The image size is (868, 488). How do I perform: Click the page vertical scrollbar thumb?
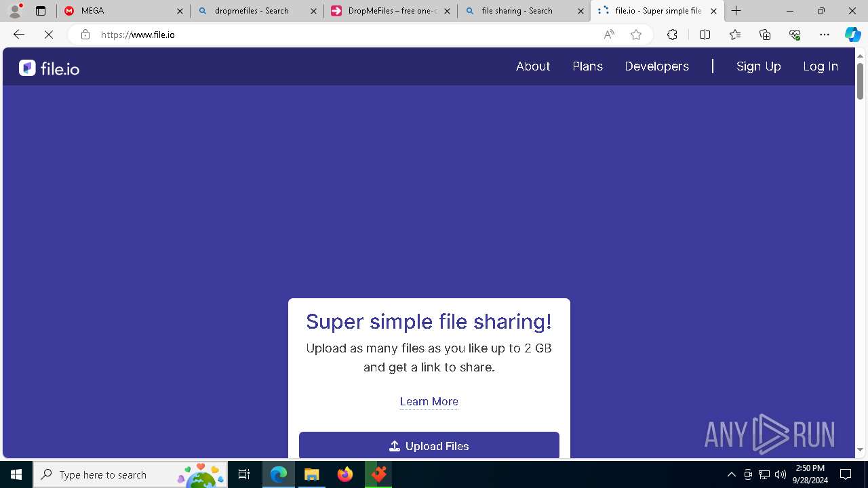pyautogui.click(x=861, y=81)
